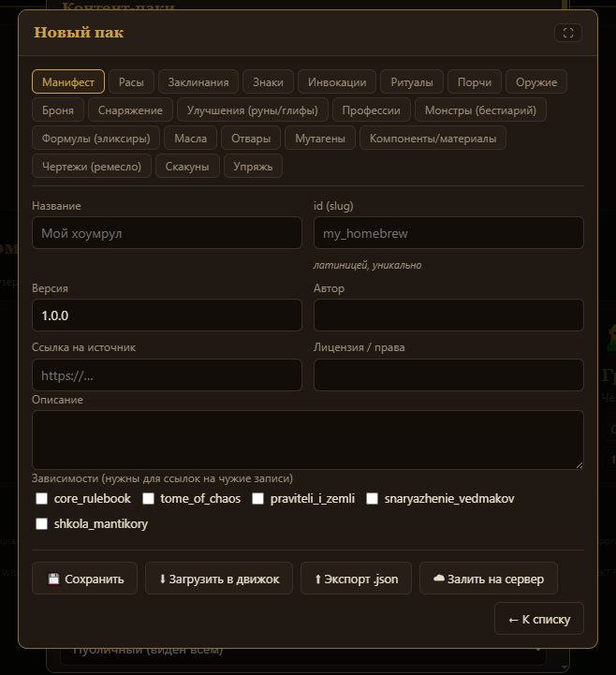Switch to the Порчи tab
616x675 pixels.
pos(475,81)
